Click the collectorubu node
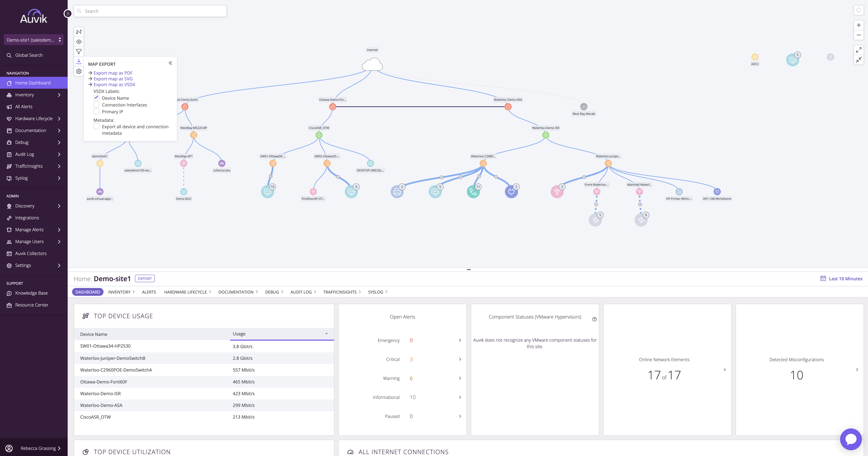868x456 pixels. pos(222,163)
